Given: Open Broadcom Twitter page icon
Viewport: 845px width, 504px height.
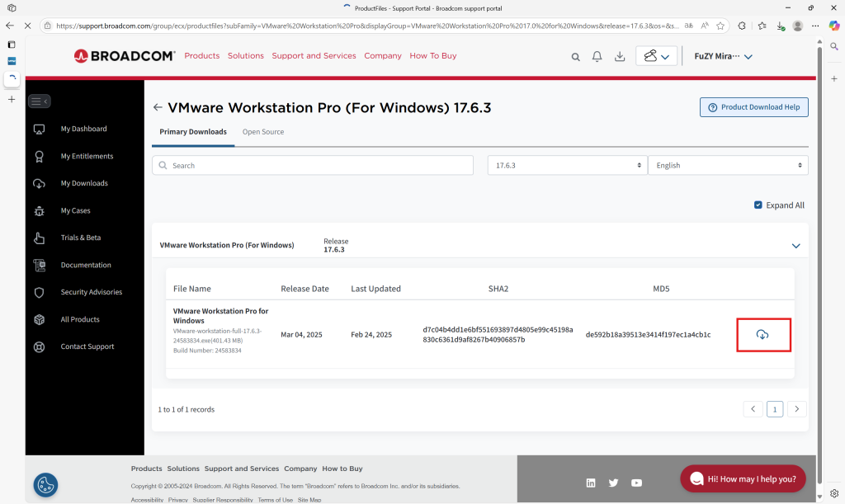Looking at the screenshot, I should [x=613, y=483].
